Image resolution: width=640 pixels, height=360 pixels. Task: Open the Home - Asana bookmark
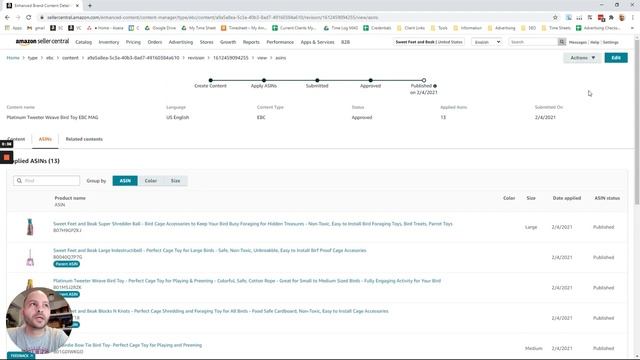pos(105,28)
